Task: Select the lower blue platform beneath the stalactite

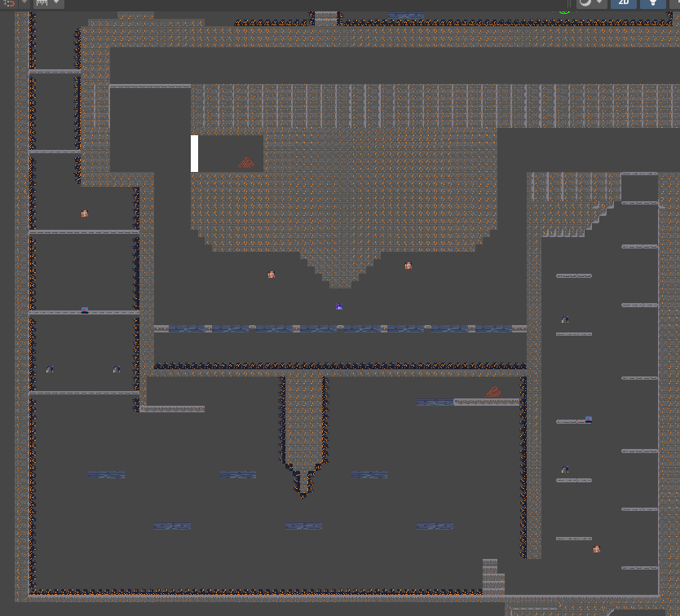Action: pos(303,526)
